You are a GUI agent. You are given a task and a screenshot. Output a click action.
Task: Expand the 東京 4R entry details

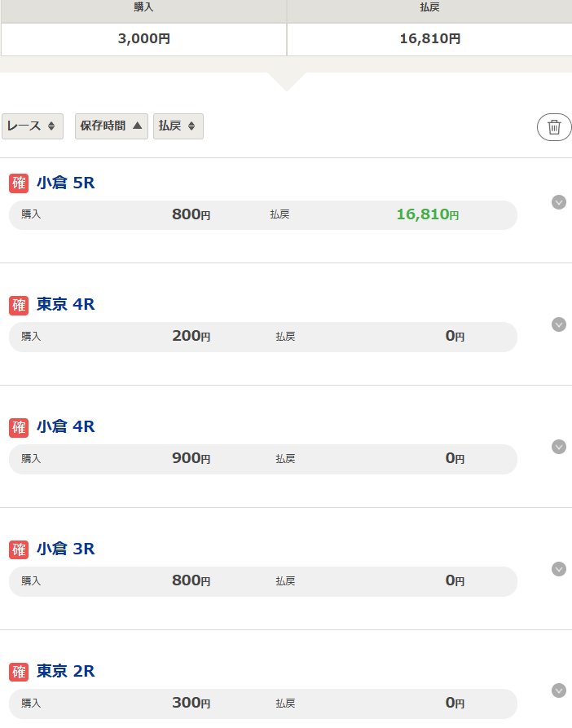[559, 324]
